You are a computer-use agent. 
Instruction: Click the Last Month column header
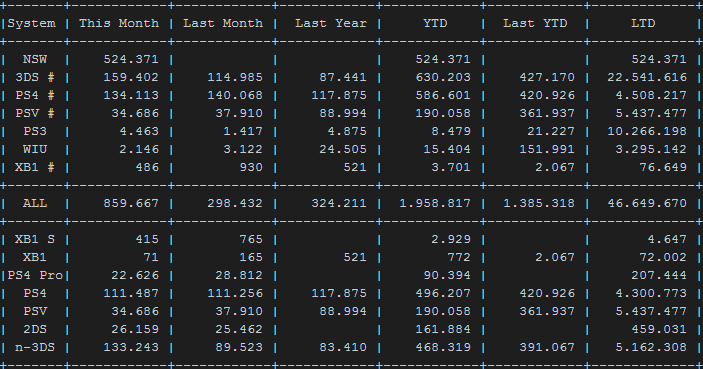pyautogui.click(x=223, y=23)
